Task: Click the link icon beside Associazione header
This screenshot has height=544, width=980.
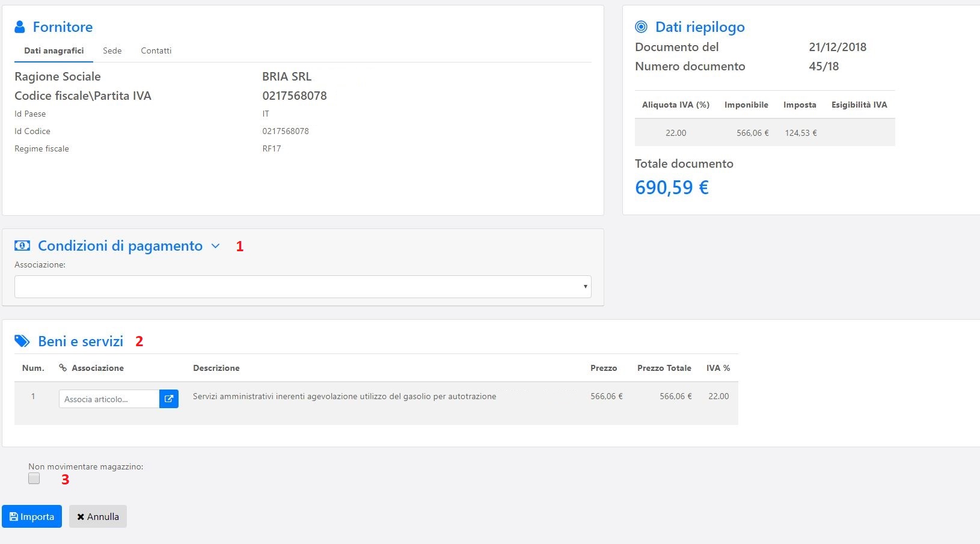Action: tap(63, 368)
